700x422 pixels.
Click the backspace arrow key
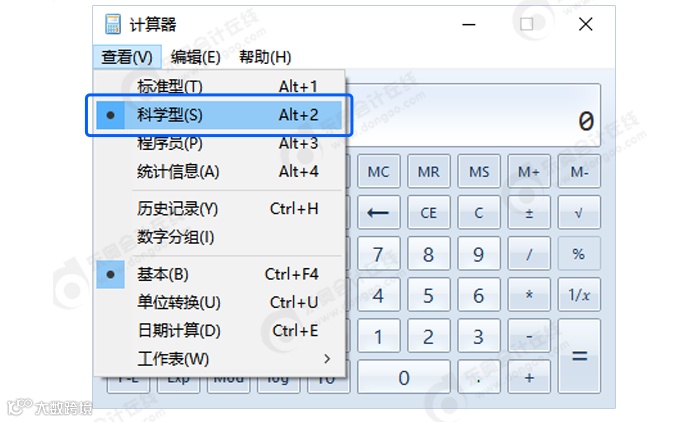[x=379, y=213]
